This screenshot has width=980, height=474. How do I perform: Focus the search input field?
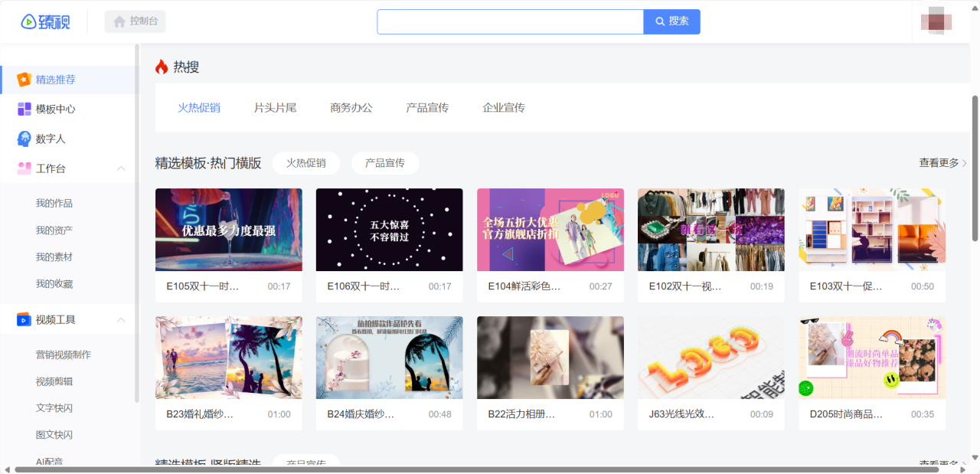(x=510, y=21)
